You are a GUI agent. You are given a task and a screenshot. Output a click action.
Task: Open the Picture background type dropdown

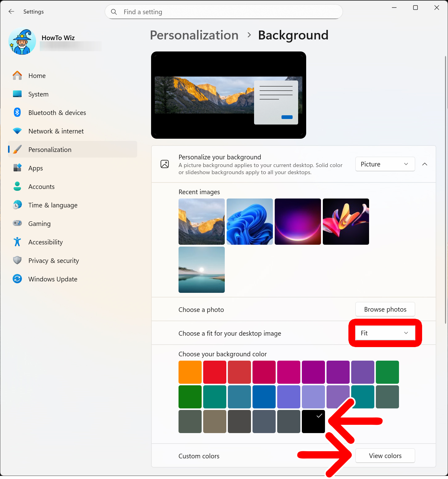coord(385,164)
